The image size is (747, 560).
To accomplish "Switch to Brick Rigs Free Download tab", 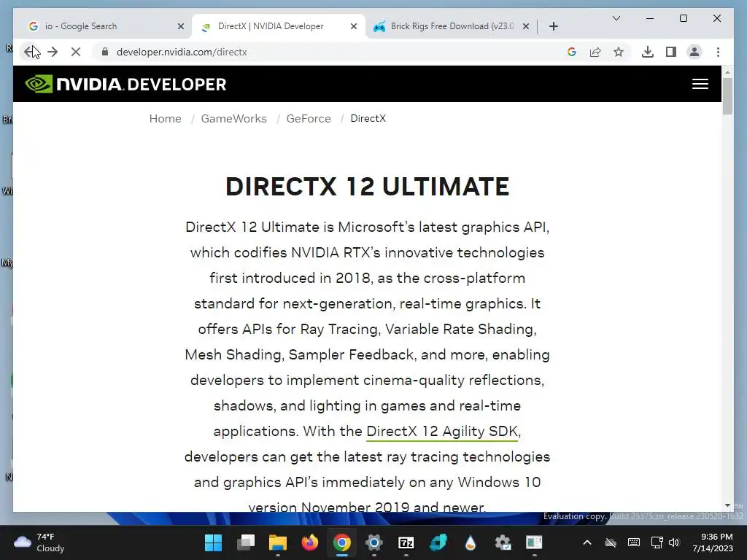I will (x=451, y=26).
